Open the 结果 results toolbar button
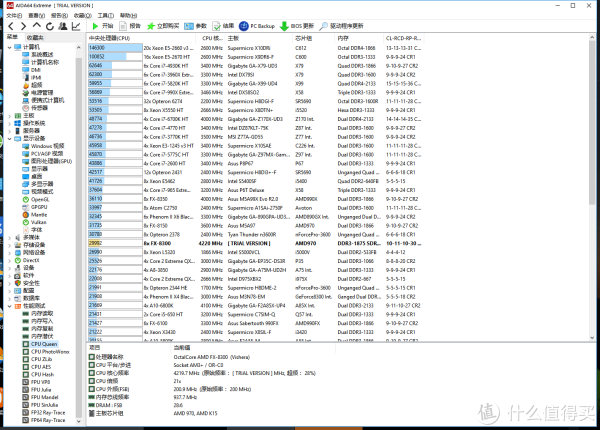 [223, 26]
